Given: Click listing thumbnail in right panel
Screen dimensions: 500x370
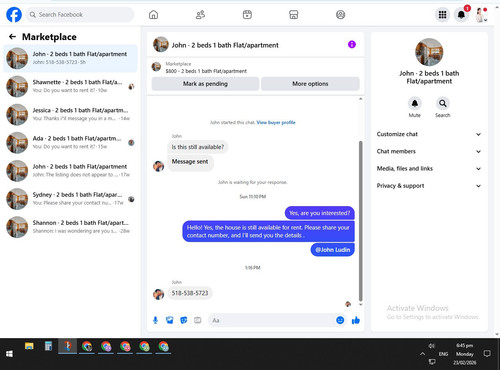Looking at the screenshot, I should click(x=429, y=52).
